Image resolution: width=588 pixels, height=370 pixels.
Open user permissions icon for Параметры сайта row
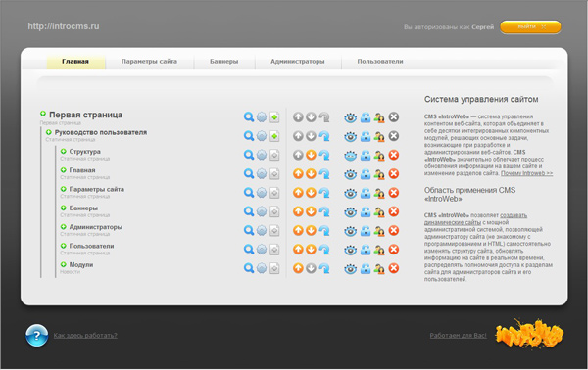click(379, 193)
